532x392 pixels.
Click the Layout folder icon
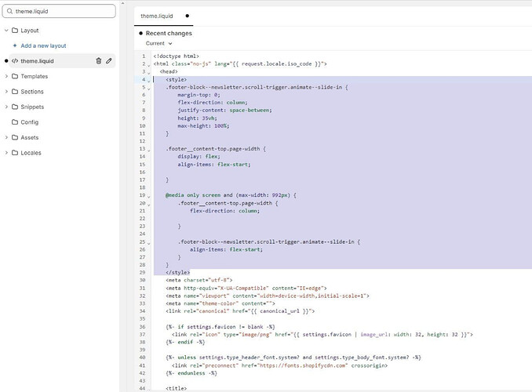click(x=15, y=31)
